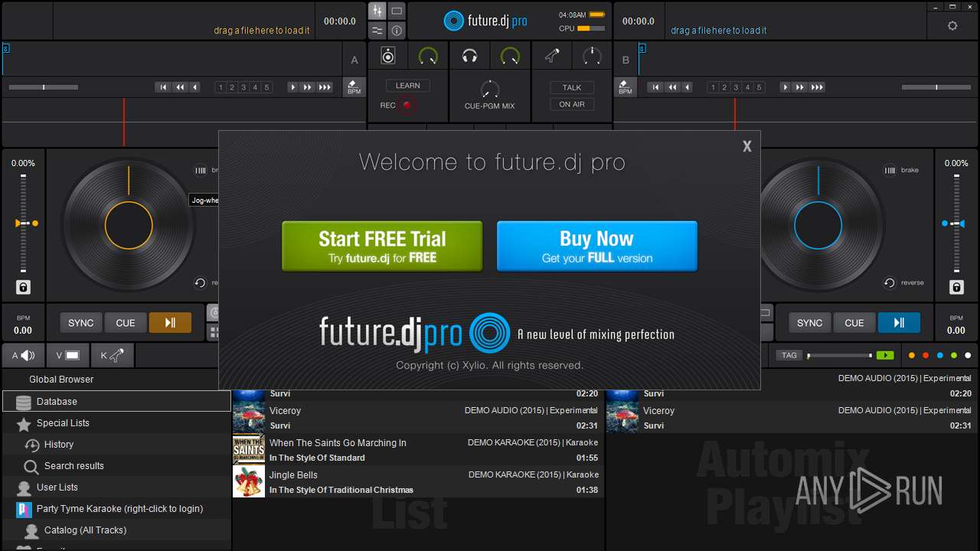Click deck B's BPM edit icon

point(626,86)
